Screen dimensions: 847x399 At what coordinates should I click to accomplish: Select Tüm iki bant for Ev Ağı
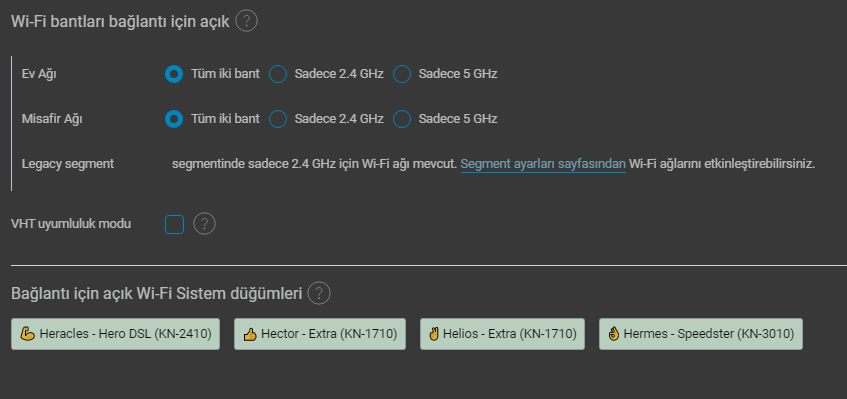coord(174,74)
